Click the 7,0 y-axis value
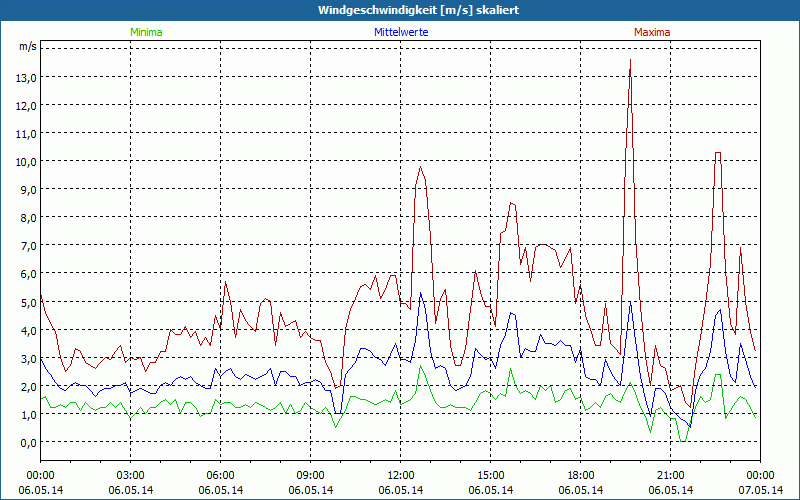The width and height of the screenshot is (800, 500). pos(28,246)
